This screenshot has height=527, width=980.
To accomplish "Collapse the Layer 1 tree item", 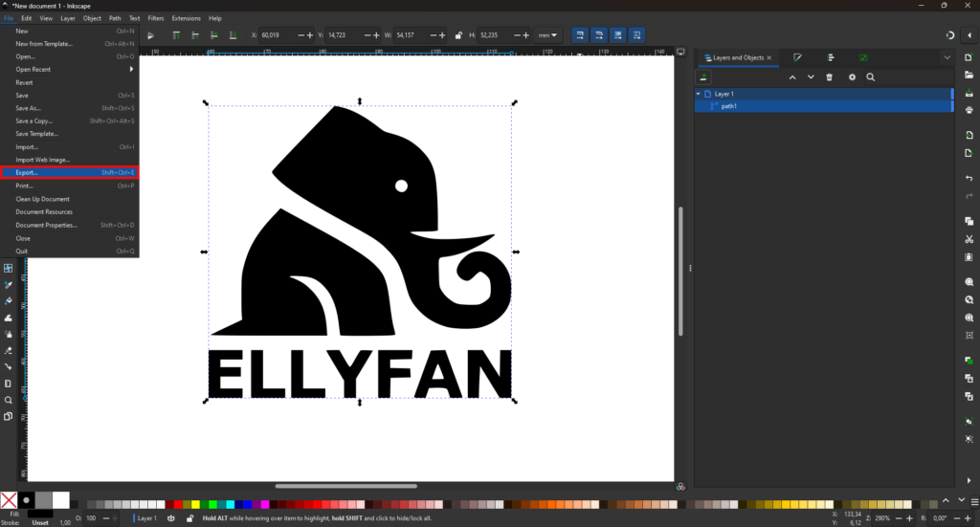I will click(699, 94).
